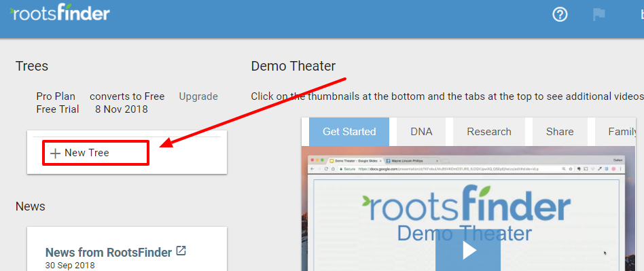
Task: Click the Trees heading
Action: [32, 66]
